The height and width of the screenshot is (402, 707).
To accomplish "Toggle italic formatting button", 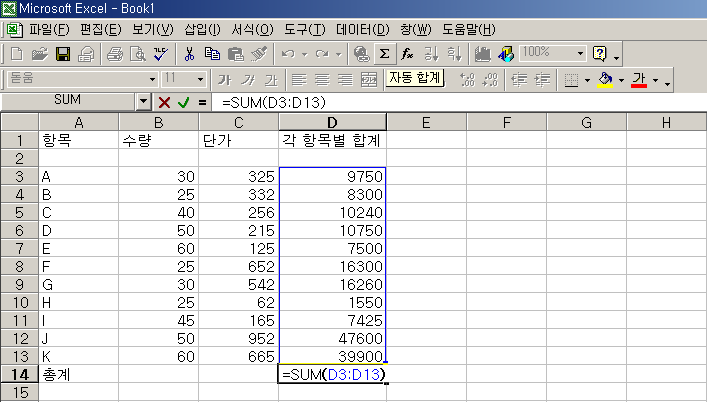I will [x=247, y=80].
